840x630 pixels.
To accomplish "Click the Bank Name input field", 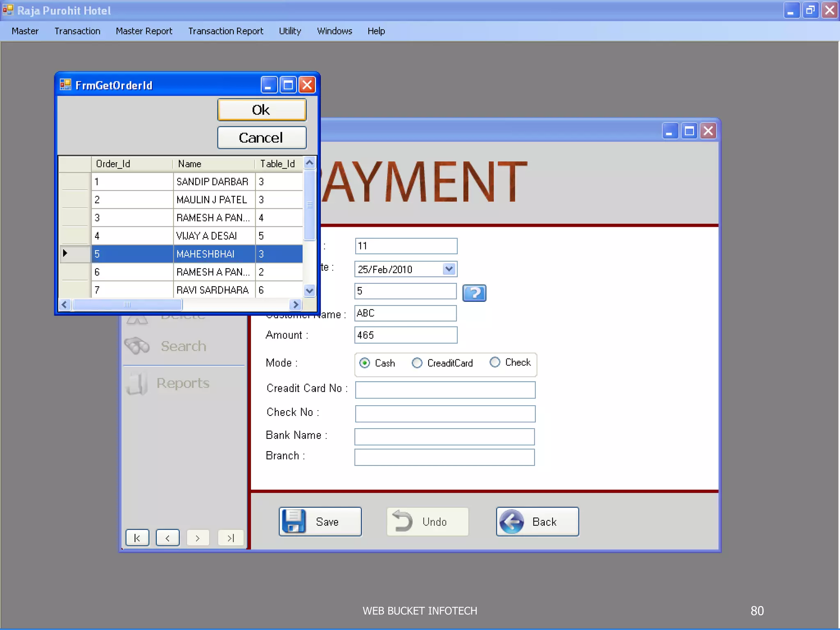I will coord(444,436).
